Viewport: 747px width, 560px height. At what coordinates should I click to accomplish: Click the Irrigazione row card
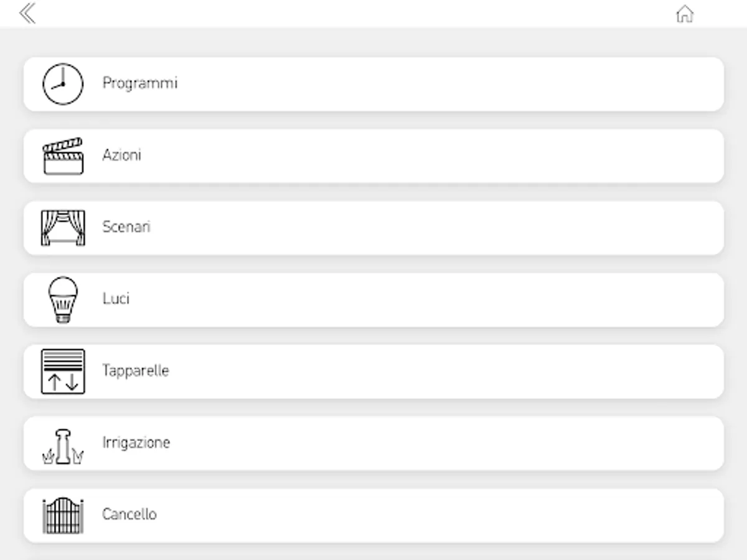(x=405, y=444)
